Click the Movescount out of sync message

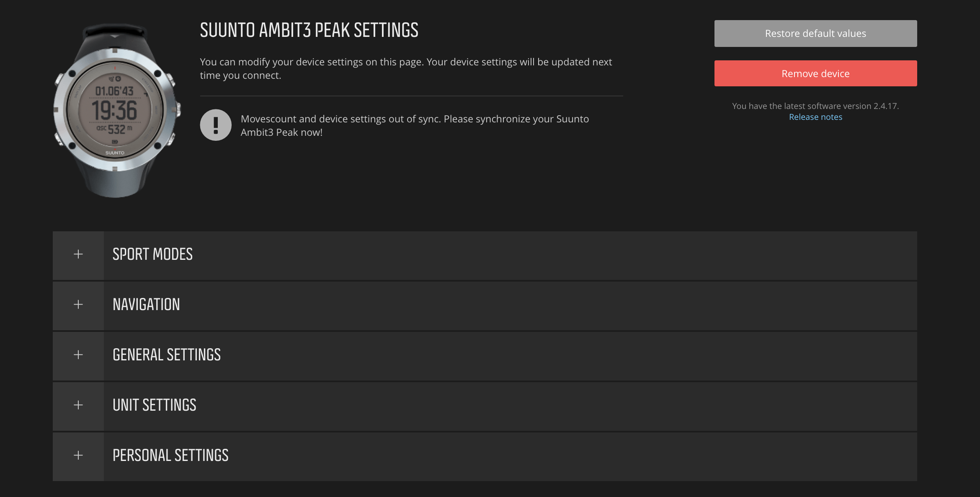[415, 125]
